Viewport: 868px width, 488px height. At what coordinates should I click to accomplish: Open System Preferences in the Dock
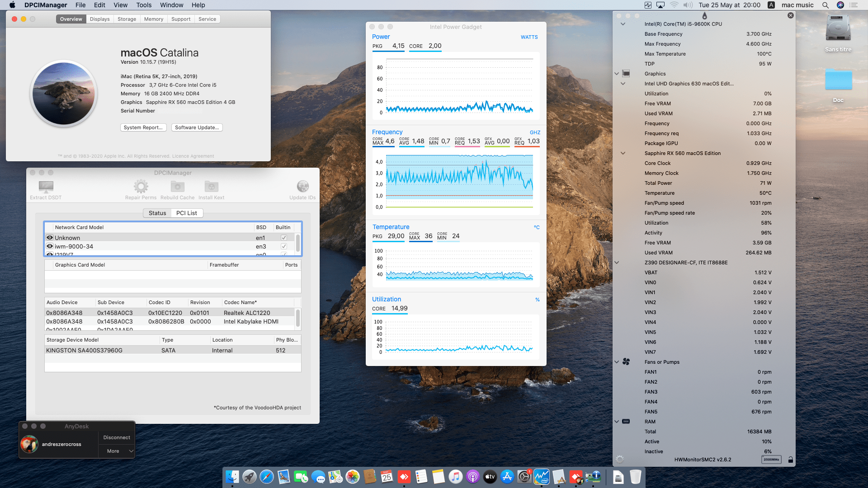(x=524, y=477)
